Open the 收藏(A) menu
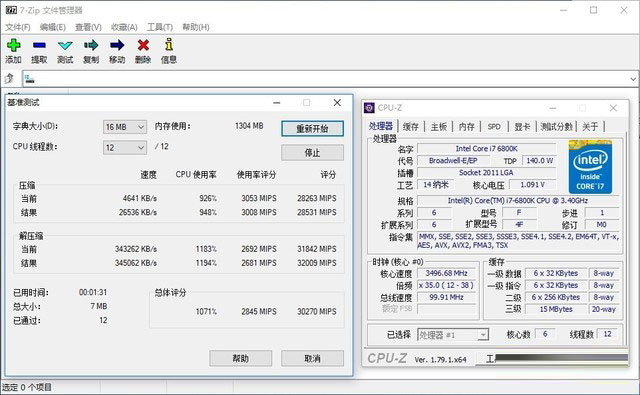The height and width of the screenshot is (395, 640). click(x=124, y=27)
